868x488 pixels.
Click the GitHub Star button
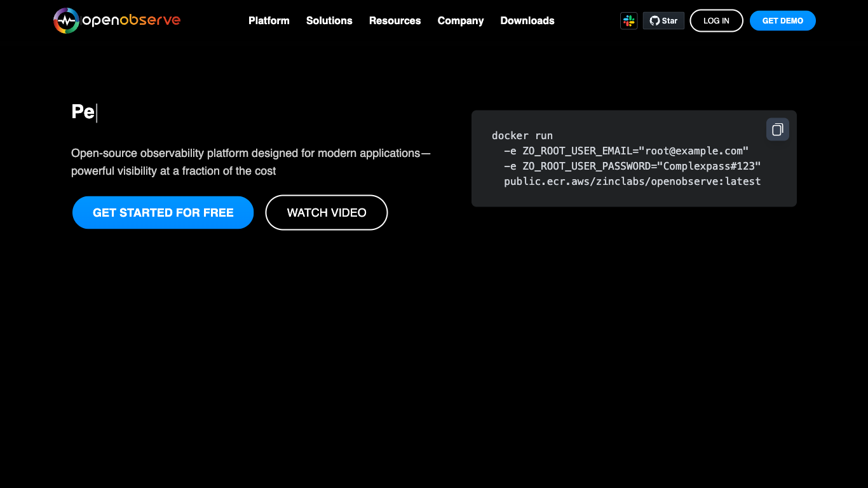pos(663,21)
